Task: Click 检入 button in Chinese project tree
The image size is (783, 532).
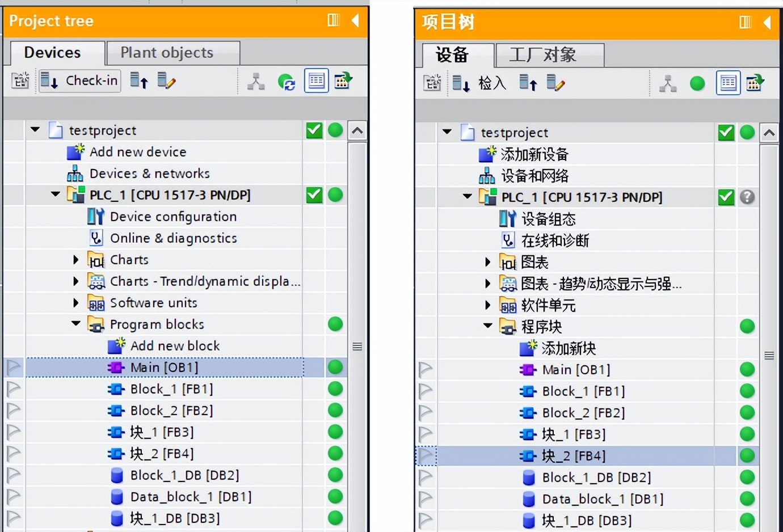Action: [479, 84]
